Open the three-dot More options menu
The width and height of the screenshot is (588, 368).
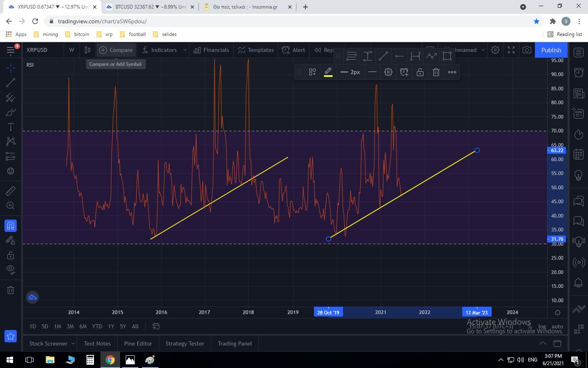click(452, 72)
